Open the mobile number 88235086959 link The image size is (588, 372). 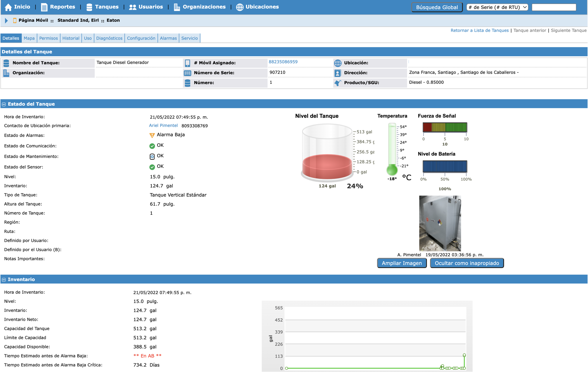pyautogui.click(x=283, y=62)
